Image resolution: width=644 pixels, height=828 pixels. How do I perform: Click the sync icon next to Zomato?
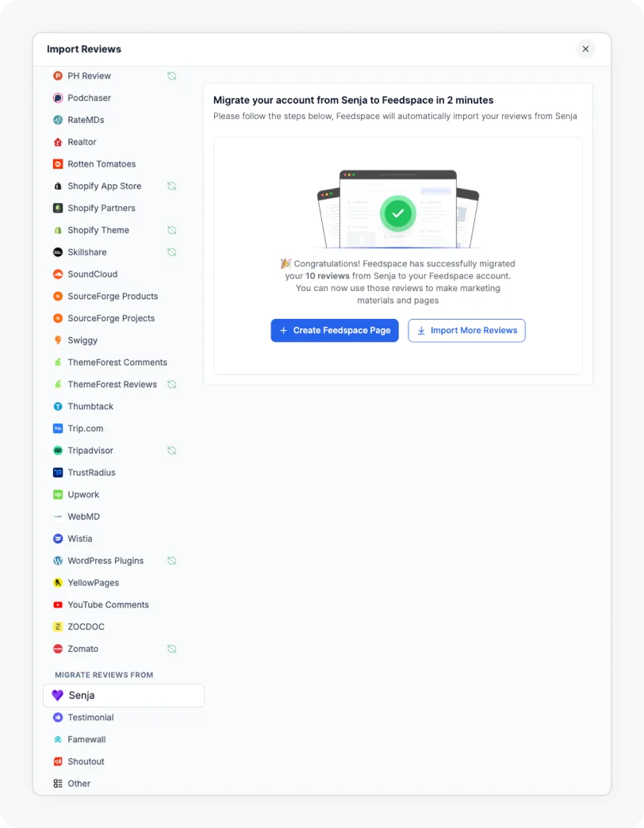point(171,649)
